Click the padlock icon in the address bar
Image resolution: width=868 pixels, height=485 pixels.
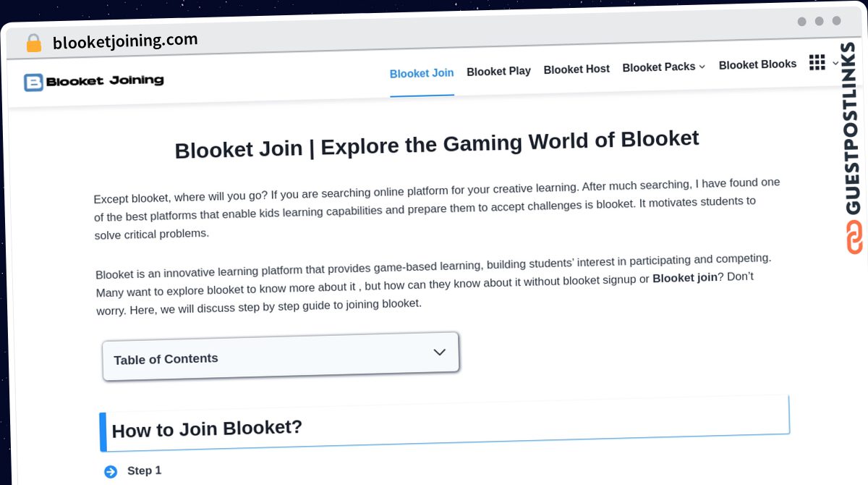pyautogui.click(x=33, y=43)
